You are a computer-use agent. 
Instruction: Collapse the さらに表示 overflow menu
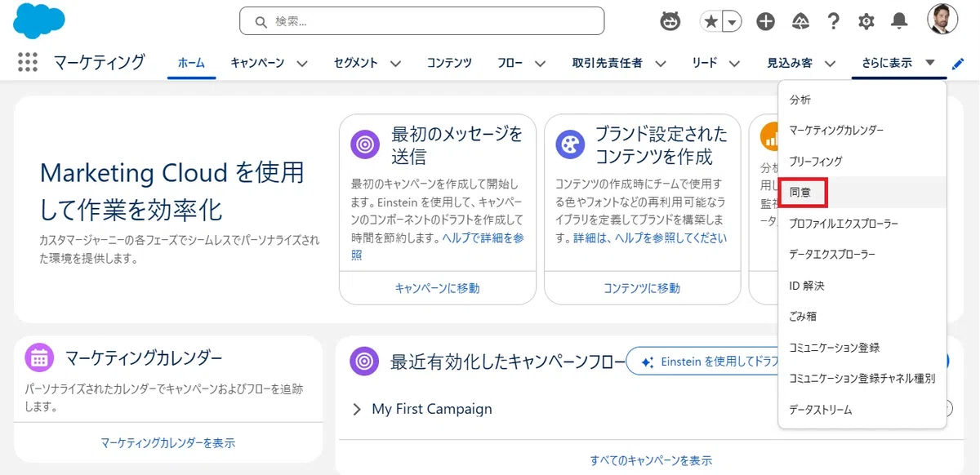coord(898,63)
